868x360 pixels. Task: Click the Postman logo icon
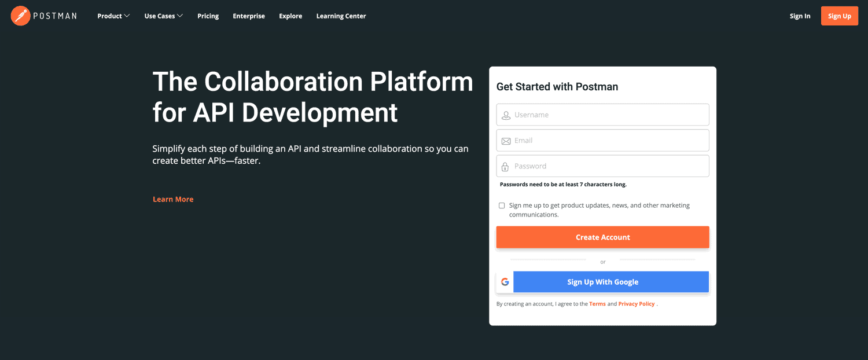20,16
